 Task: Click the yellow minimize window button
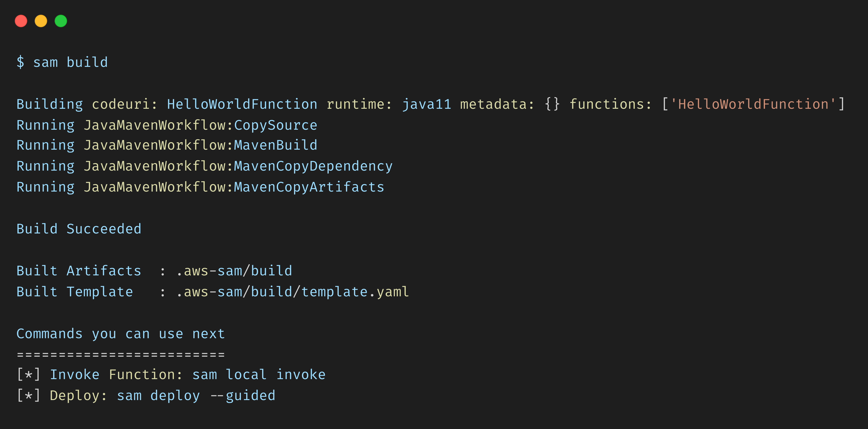tap(41, 21)
